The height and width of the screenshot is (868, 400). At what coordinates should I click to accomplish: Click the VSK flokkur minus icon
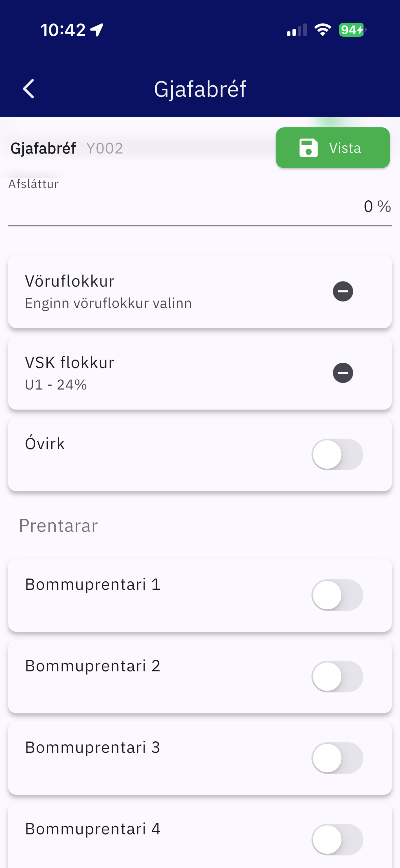click(343, 373)
